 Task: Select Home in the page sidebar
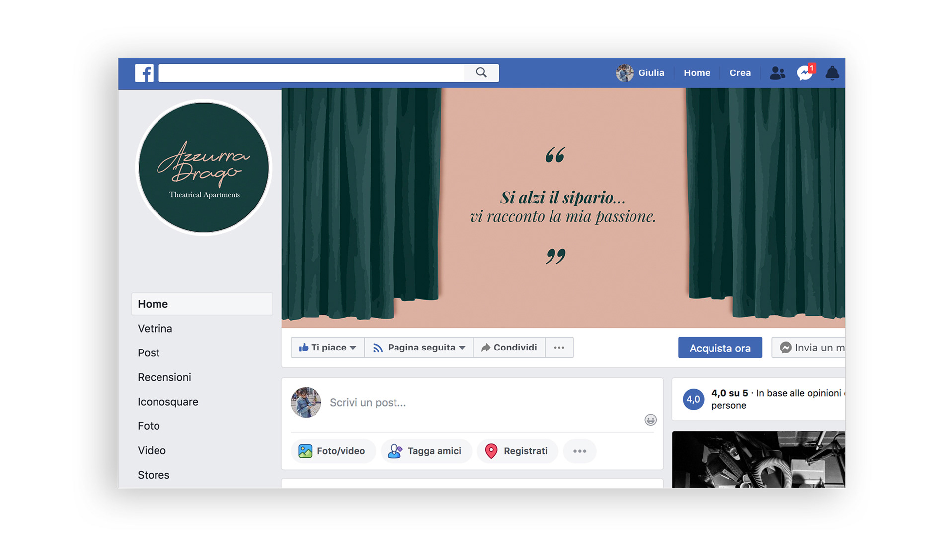[x=202, y=304]
